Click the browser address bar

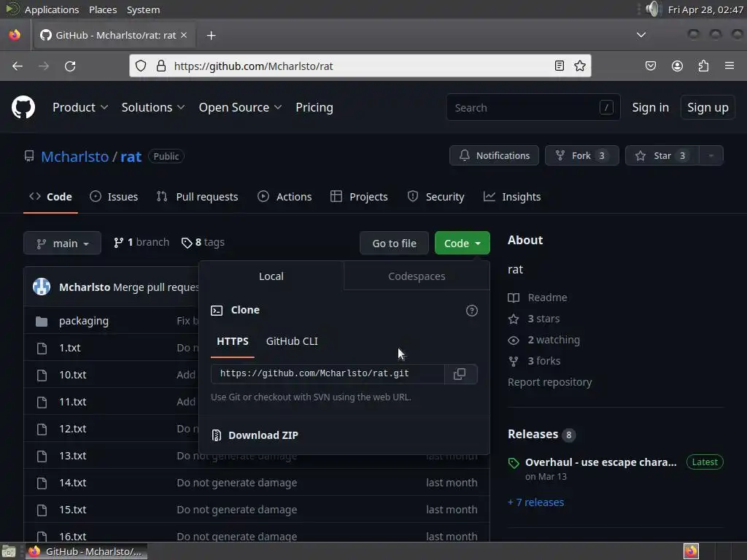coord(360,66)
